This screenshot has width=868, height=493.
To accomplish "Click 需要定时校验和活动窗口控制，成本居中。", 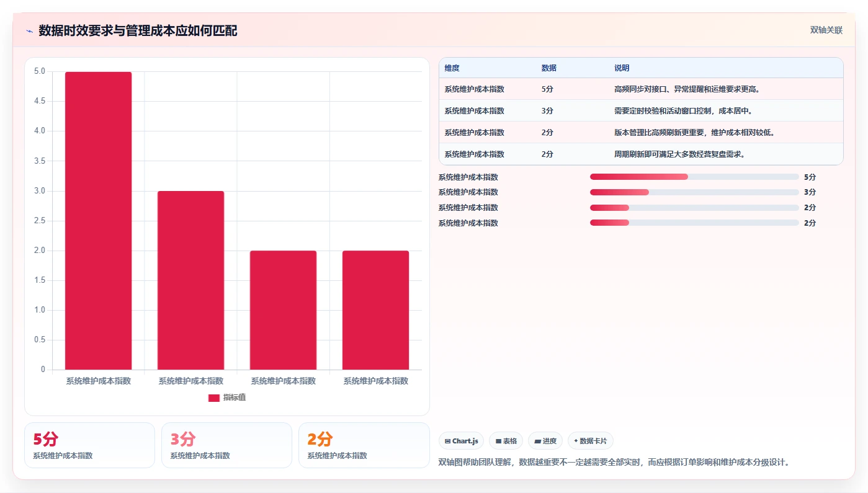I will (684, 111).
